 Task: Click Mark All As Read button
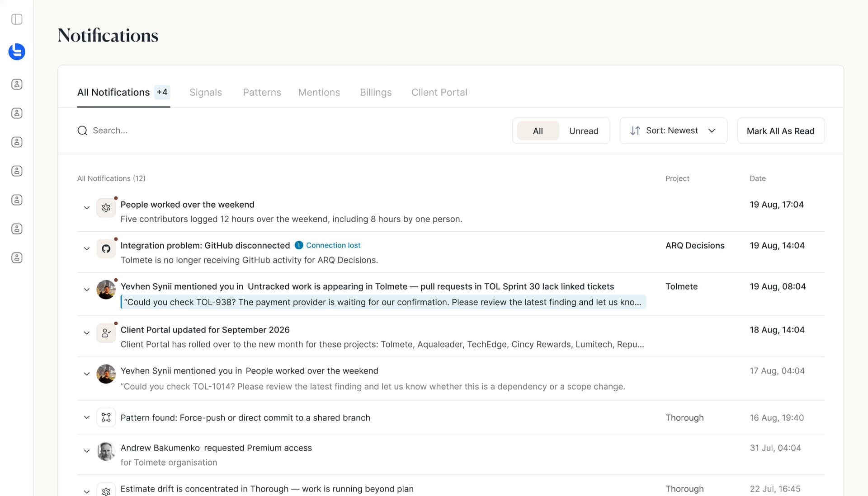pos(781,131)
